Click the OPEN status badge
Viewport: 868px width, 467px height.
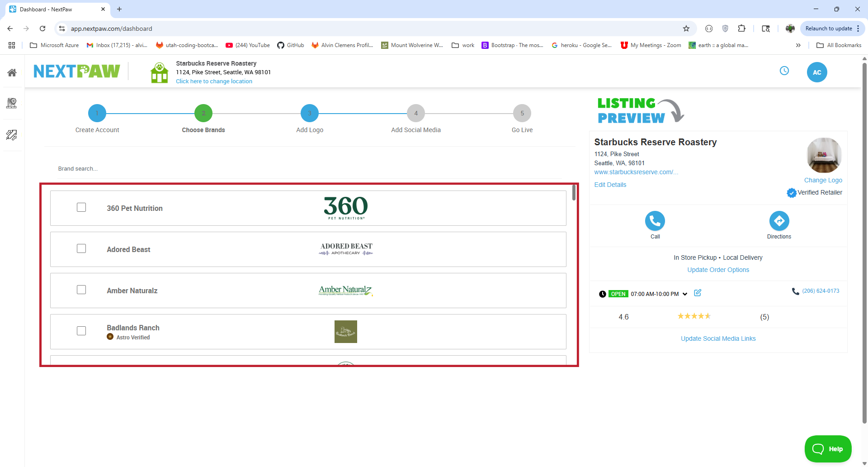618,294
